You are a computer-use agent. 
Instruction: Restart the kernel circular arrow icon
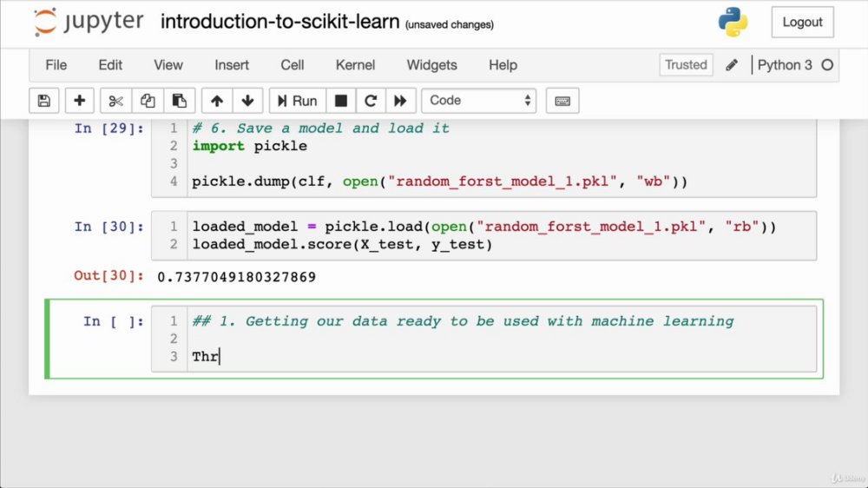[x=371, y=101]
